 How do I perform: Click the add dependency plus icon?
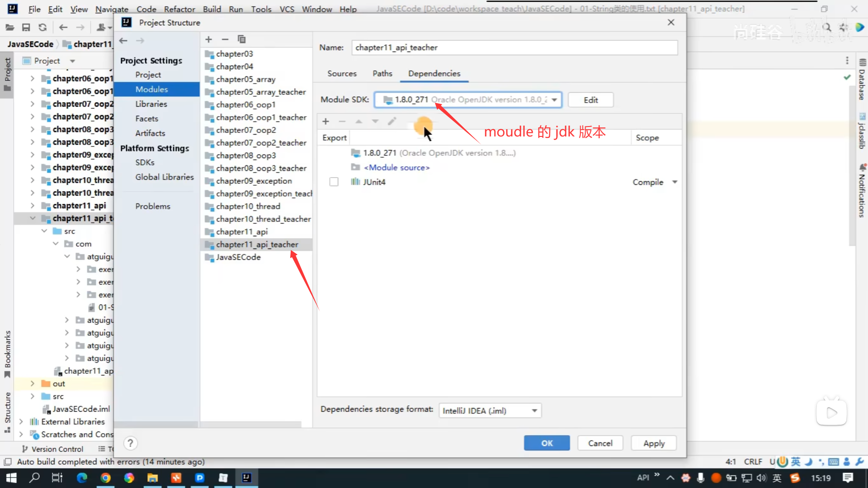(325, 121)
